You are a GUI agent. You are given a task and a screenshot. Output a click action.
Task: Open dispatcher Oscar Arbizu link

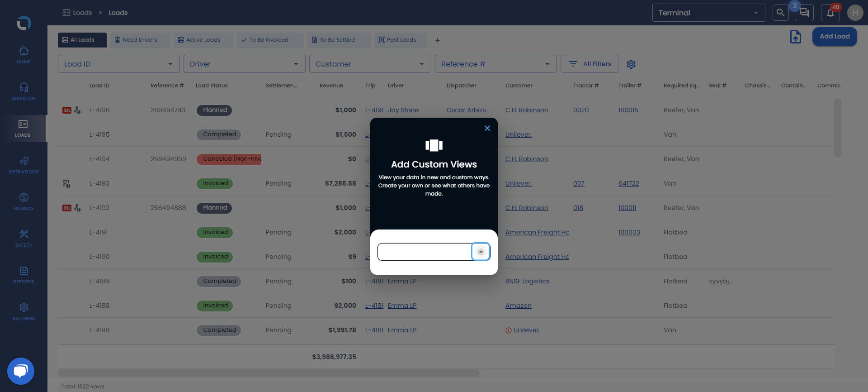[467, 110]
